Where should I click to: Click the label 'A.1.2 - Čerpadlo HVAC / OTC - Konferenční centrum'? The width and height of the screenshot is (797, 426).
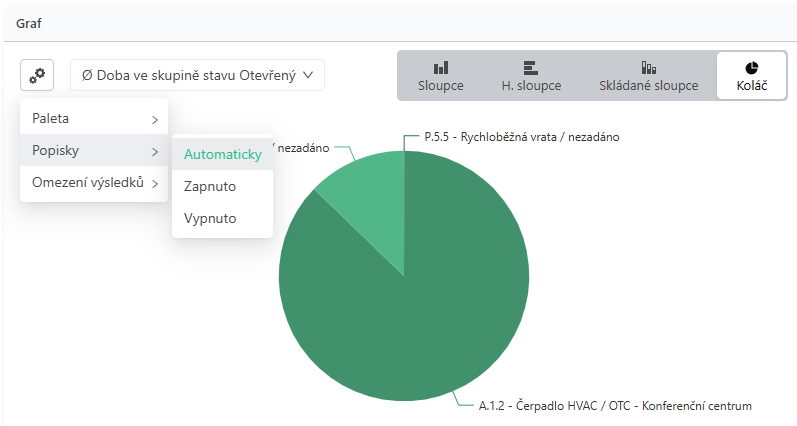(x=615, y=406)
